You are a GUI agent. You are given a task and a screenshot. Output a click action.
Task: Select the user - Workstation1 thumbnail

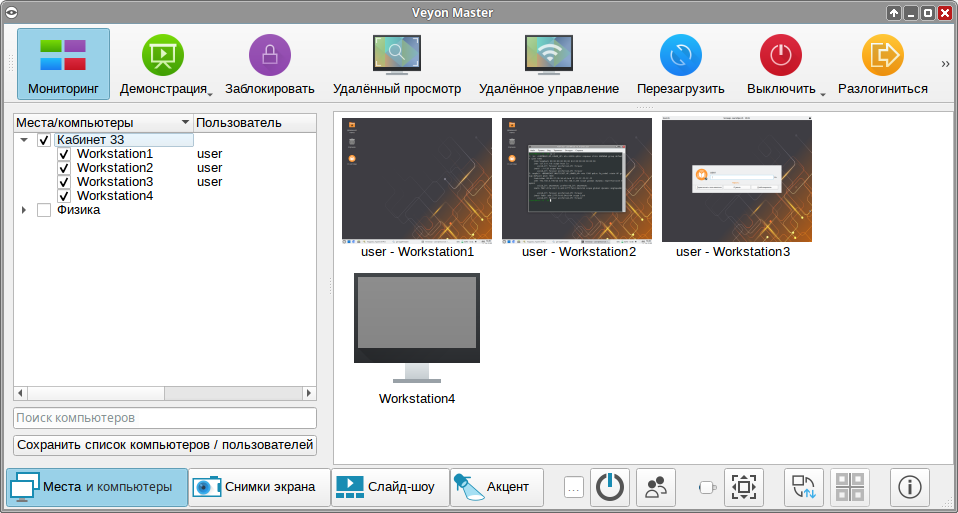pyautogui.click(x=417, y=188)
